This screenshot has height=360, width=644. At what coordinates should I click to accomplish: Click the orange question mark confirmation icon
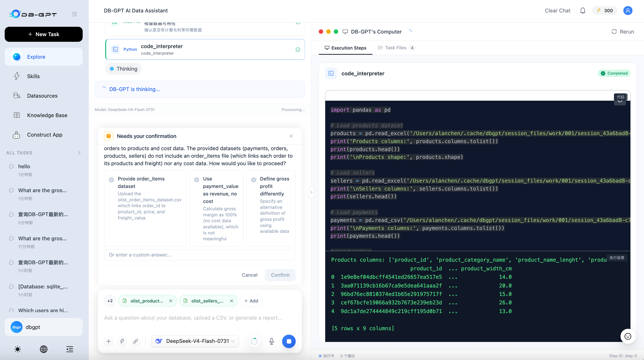point(109,136)
